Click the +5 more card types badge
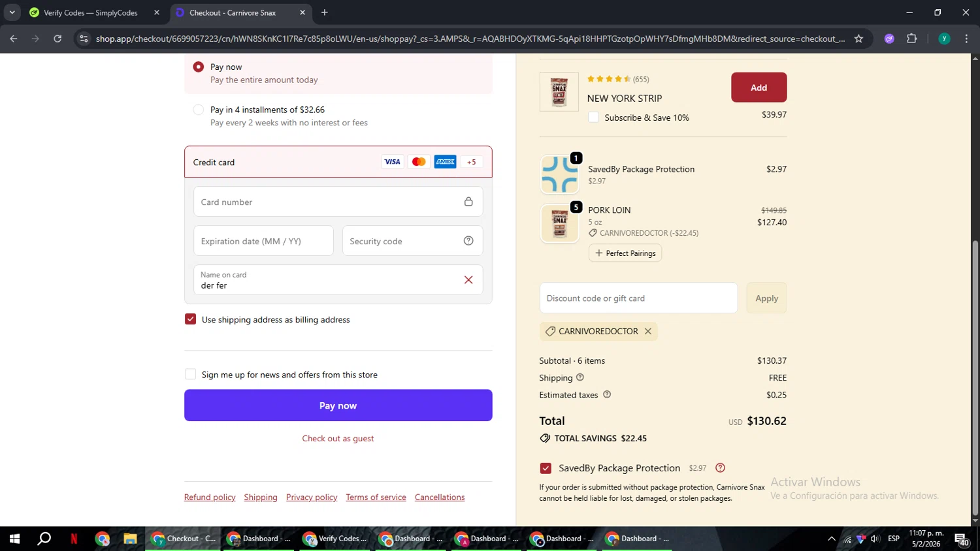Viewport: 980px width, 551px height. pos(472,162)
